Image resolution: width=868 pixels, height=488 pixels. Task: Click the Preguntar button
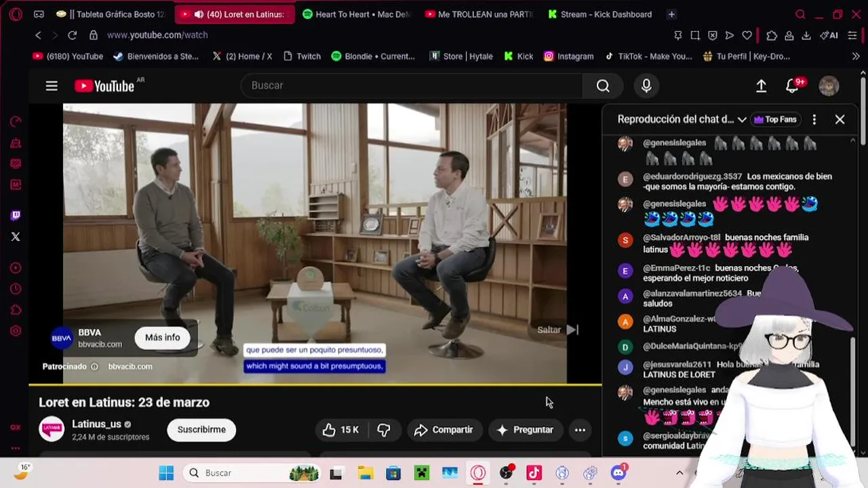coord(525,430)
